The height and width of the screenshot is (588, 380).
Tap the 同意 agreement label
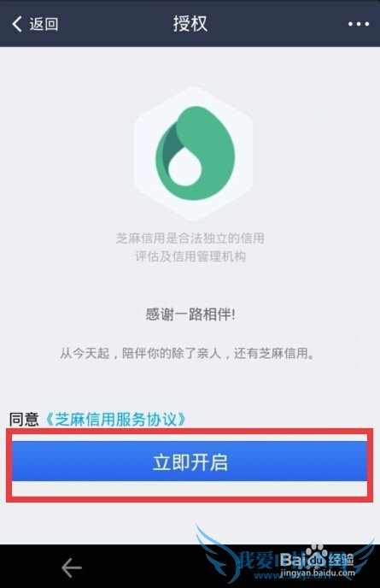[24, 419]
